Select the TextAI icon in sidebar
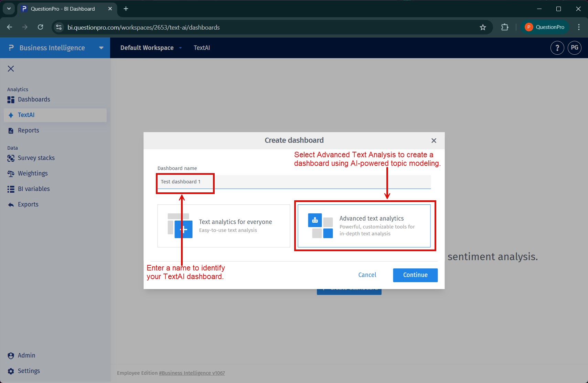This screenshot has width=588, height=383. click(x=10, y=115)
